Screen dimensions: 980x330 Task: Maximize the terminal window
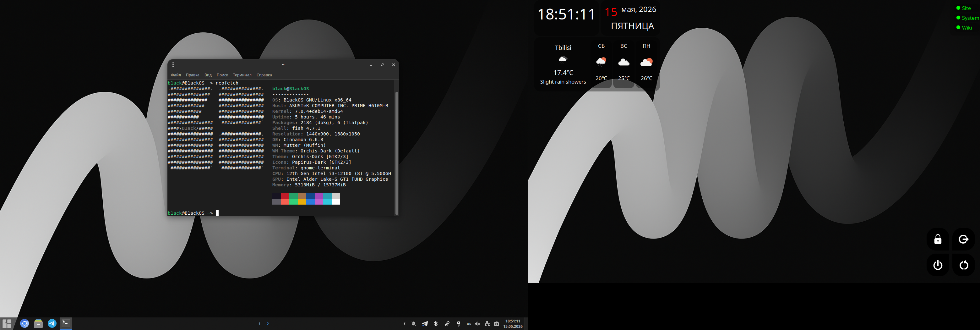coord(382,65)
